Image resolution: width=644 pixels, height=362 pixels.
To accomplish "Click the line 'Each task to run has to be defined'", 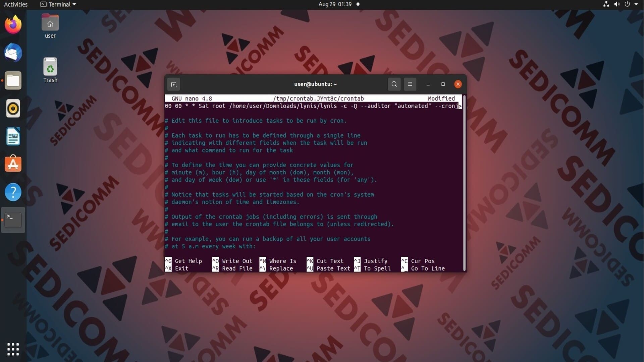I will tap(263, 135).
